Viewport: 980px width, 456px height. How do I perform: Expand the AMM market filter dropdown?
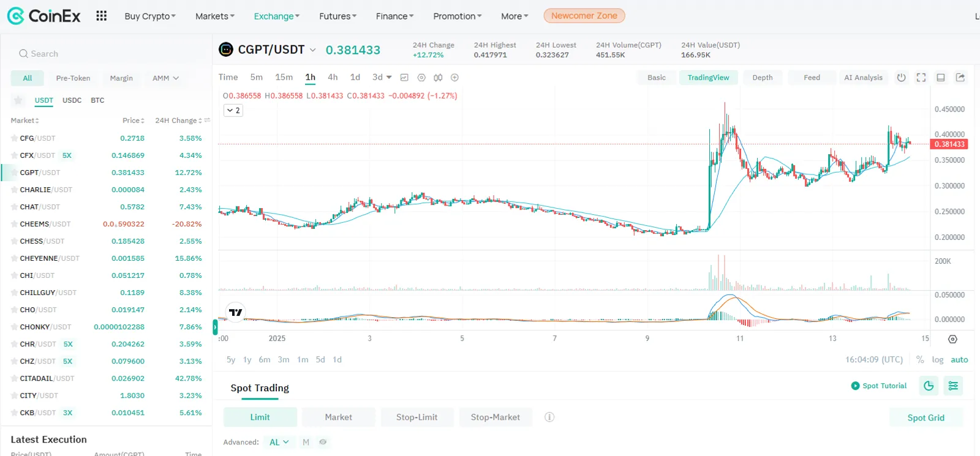[x=165, y=78]
